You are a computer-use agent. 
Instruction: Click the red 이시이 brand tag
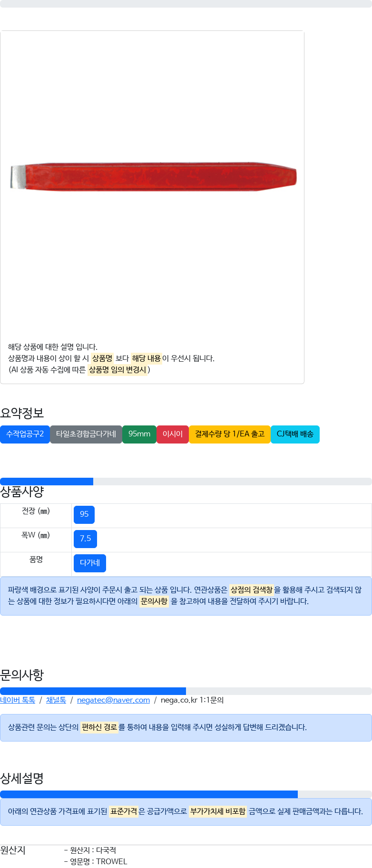[x=173, y=434]
